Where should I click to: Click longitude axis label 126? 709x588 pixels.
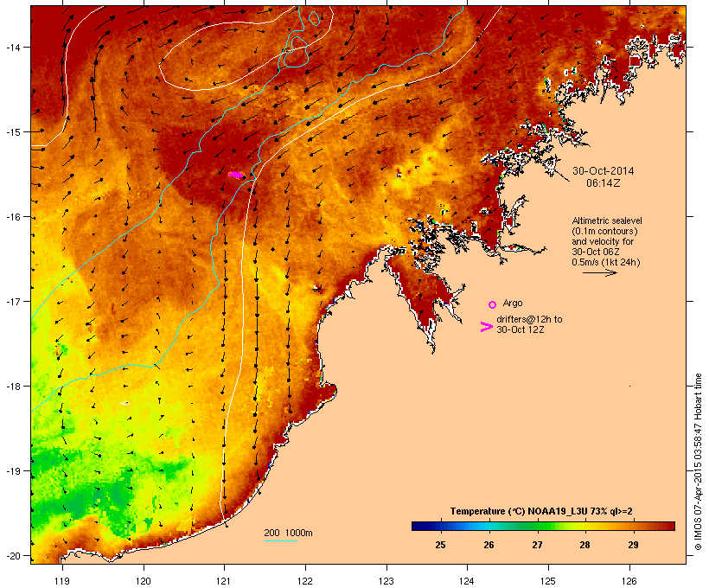[629, 581]
